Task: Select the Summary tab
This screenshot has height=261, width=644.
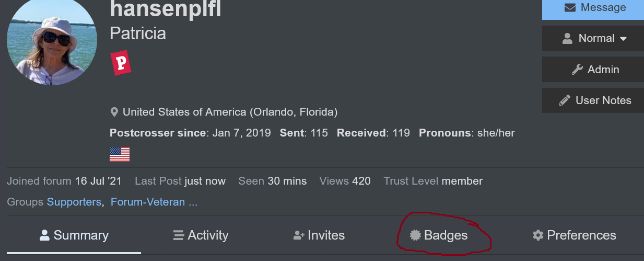Action: point(74,235)
